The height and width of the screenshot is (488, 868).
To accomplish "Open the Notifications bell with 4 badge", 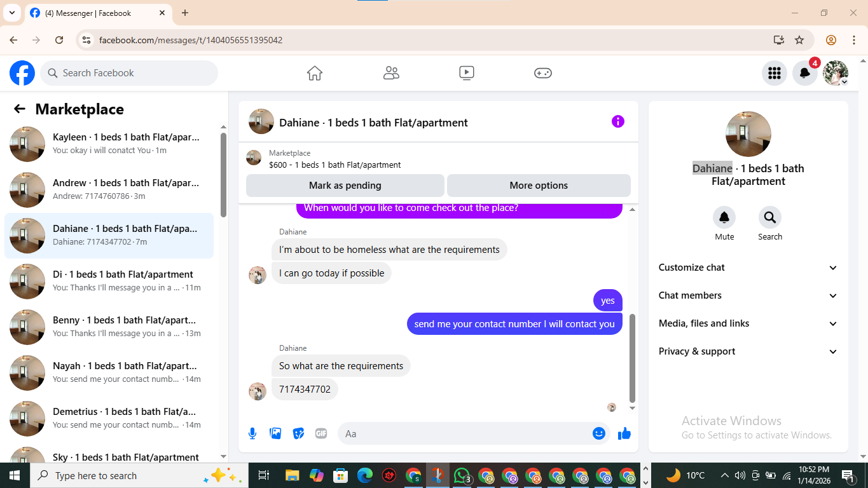I will 805,73.
